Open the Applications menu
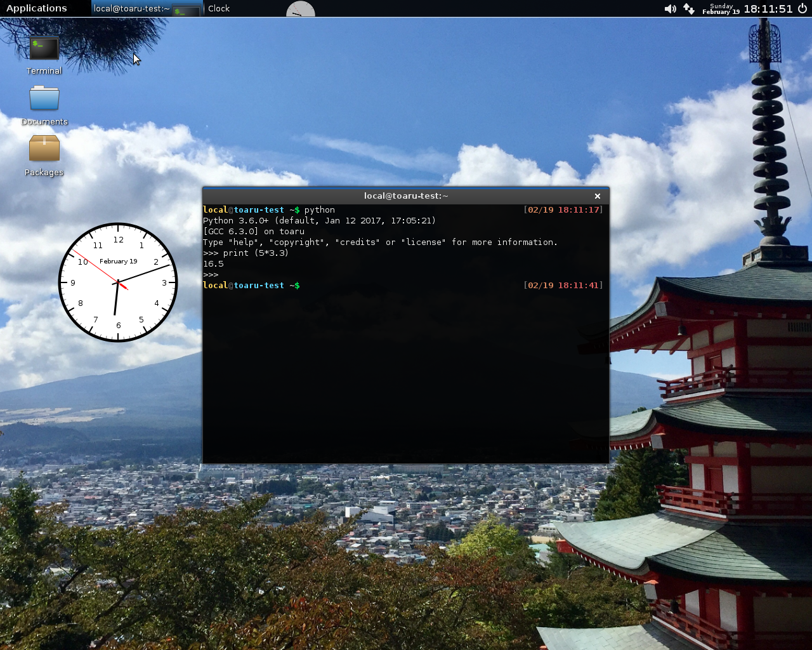812x650 pixels. click(36, 8)
